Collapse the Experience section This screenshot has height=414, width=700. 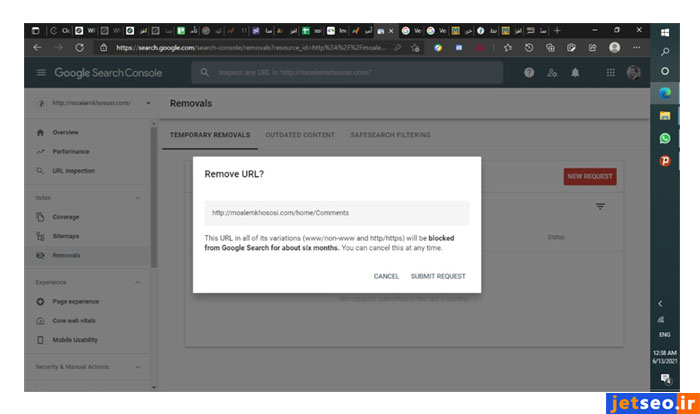point(138,282)
